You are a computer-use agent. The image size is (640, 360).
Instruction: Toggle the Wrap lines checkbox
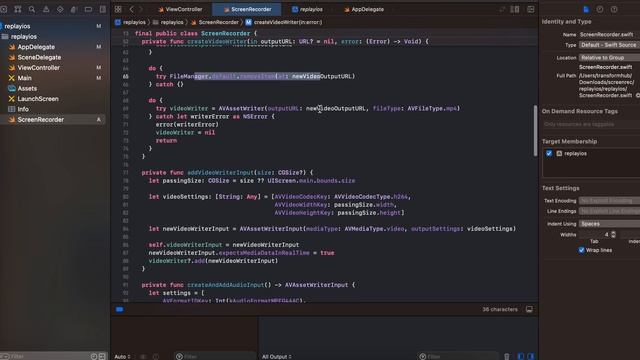[x=581, y=250]
